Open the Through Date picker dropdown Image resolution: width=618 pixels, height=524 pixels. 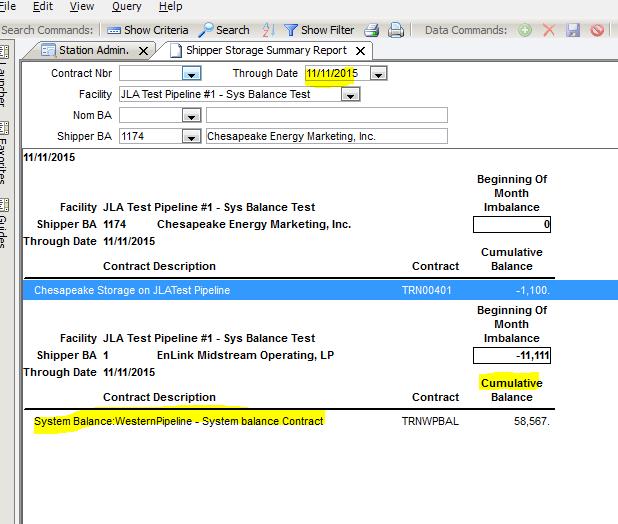377,74
